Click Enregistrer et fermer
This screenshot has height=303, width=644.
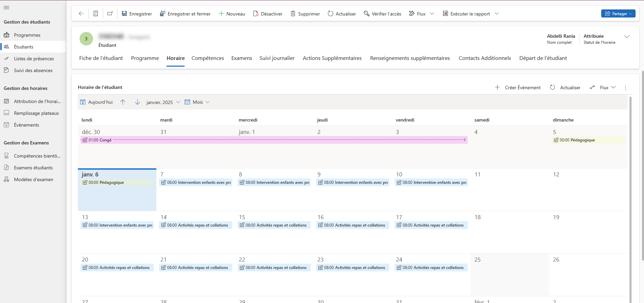[x=185, y=14]
